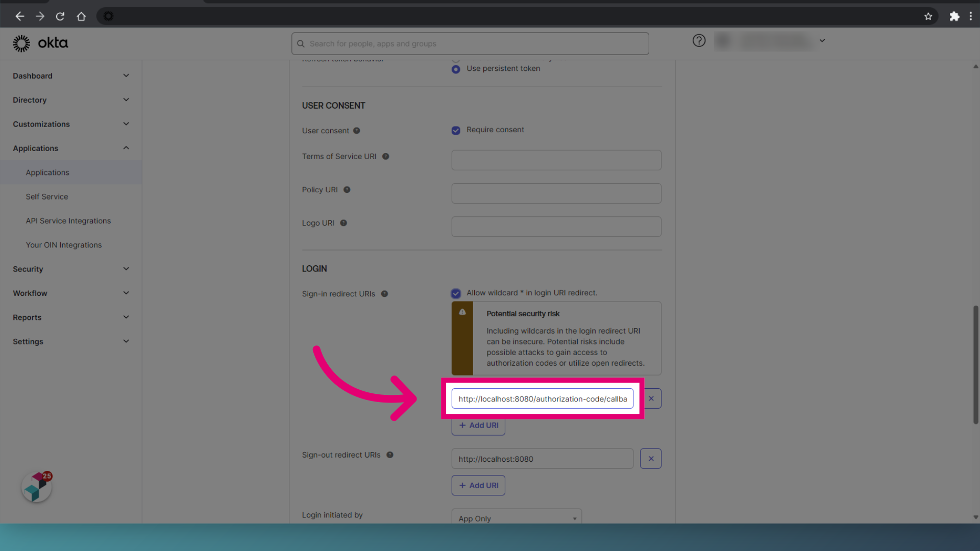
Task: Expand the Dashboard menu
Action: pos(71,76)
